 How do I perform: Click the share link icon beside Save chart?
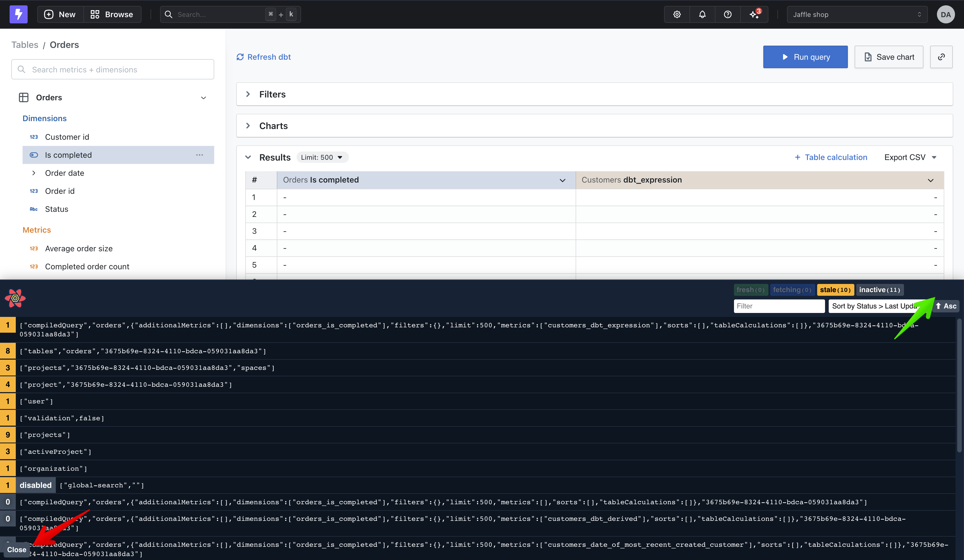point(941,57)
